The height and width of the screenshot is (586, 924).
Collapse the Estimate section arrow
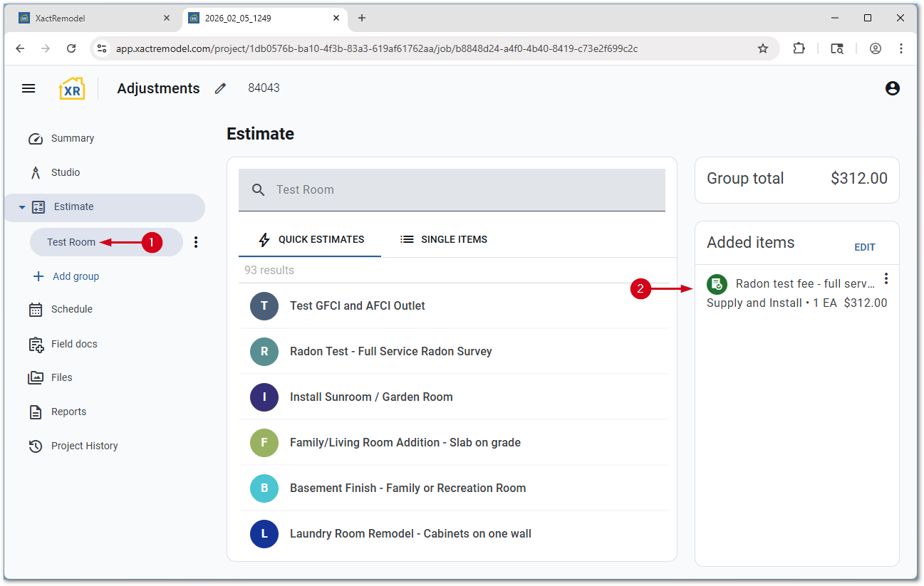pos(22,207)
